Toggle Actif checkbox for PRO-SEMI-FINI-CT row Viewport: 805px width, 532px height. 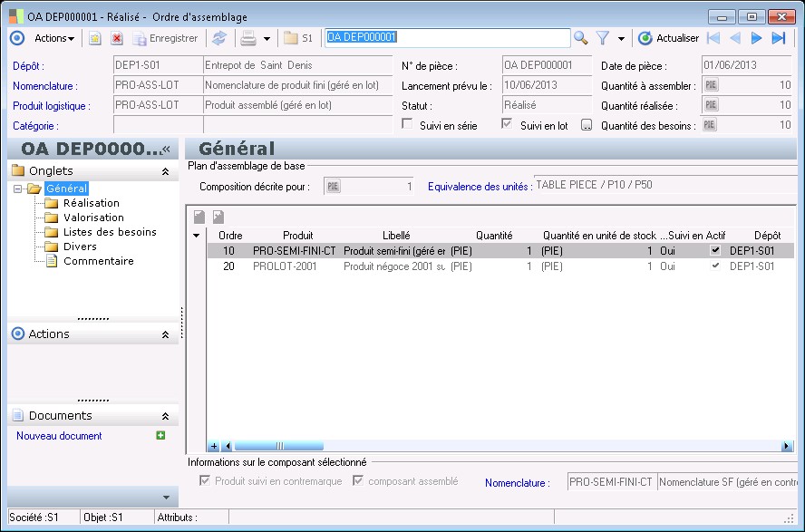pos(715,250)
